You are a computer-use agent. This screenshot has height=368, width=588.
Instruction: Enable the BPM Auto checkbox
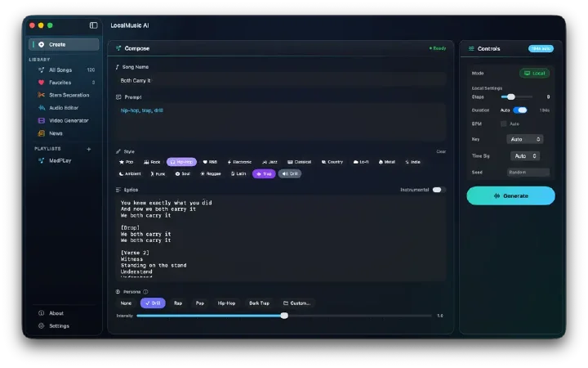[x=504, y=124]
